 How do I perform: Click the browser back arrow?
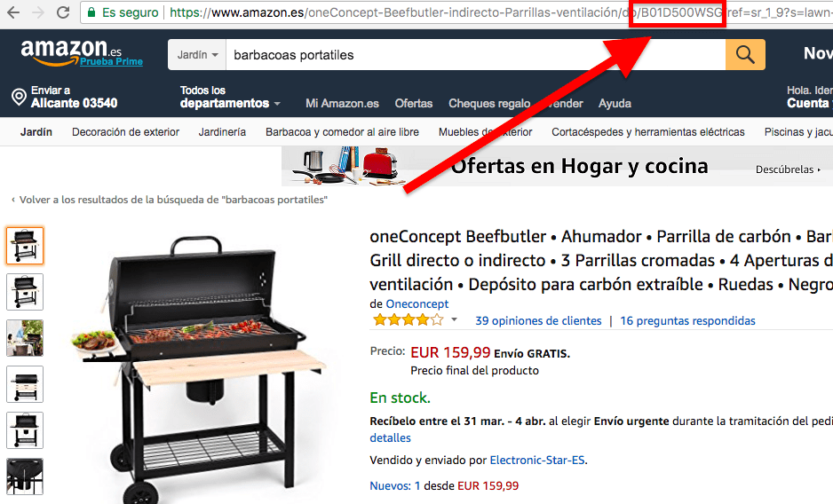(x=13, y=12)
